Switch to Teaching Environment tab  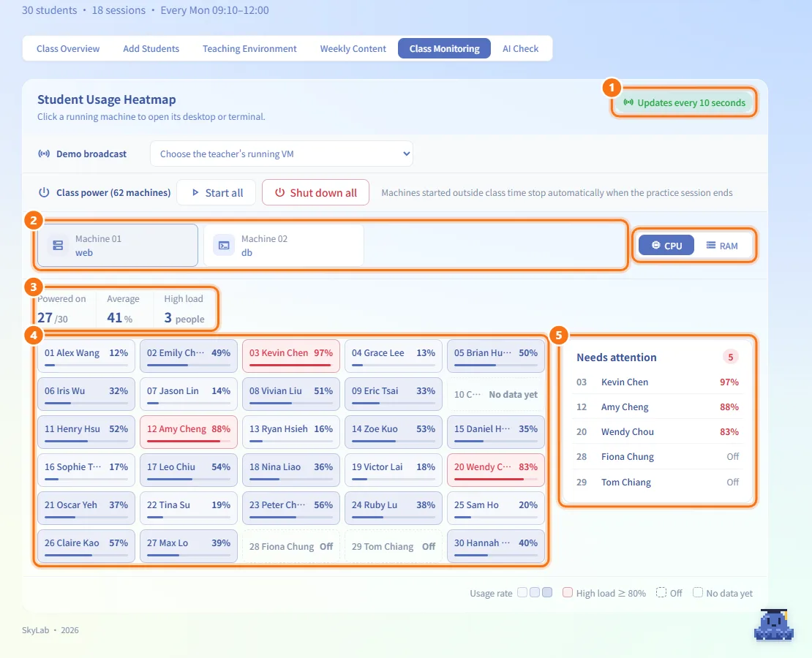coord(249,49)
